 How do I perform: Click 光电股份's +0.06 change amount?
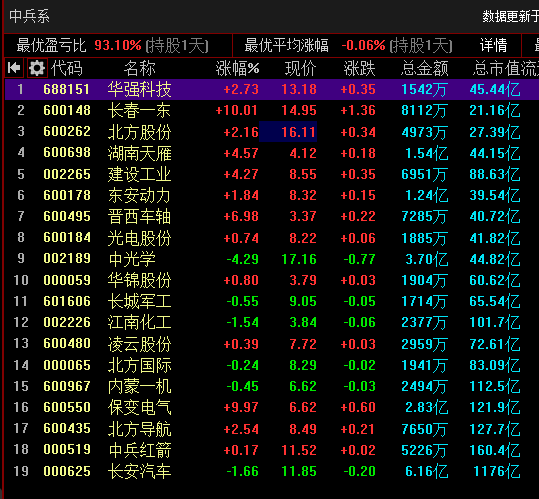point(358,238)
